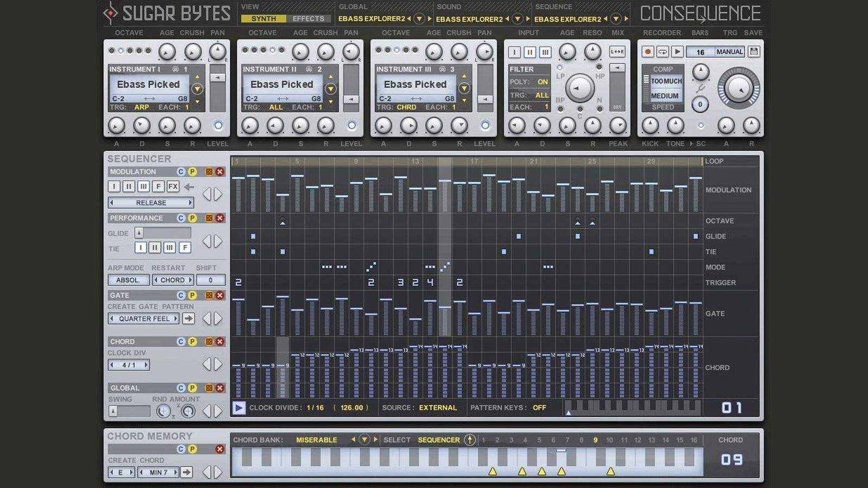Screen dimensions: 868x488
Task: Toggle the FX modulation target button
Action: (x=173, y=187)
